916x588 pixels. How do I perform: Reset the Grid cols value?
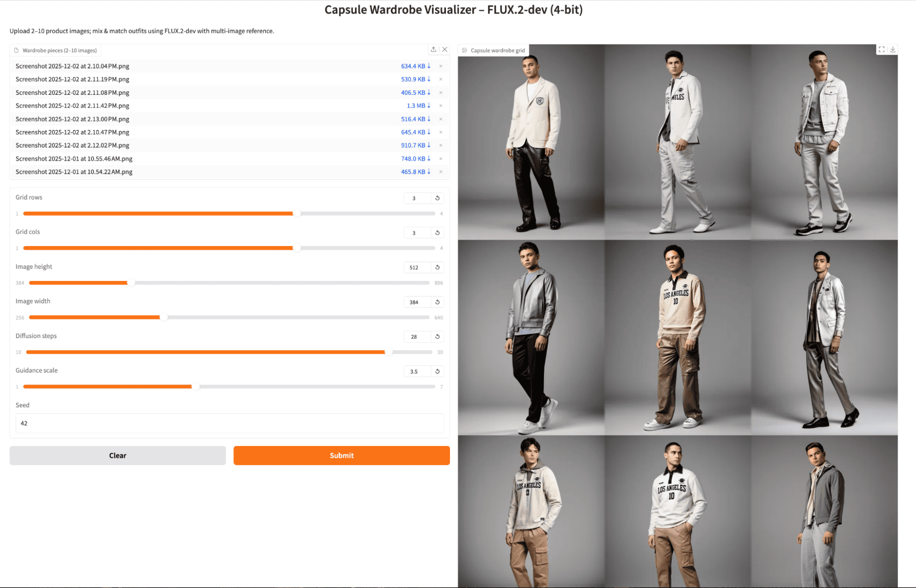coord(438,233)
